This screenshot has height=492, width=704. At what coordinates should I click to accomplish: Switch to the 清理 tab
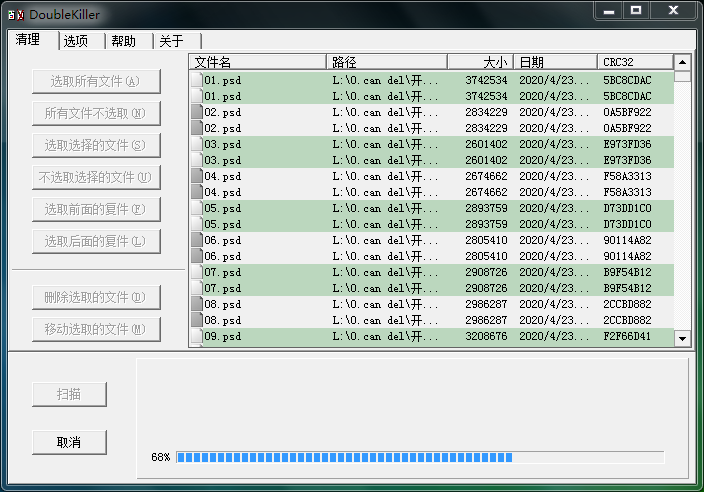[28, 40]
